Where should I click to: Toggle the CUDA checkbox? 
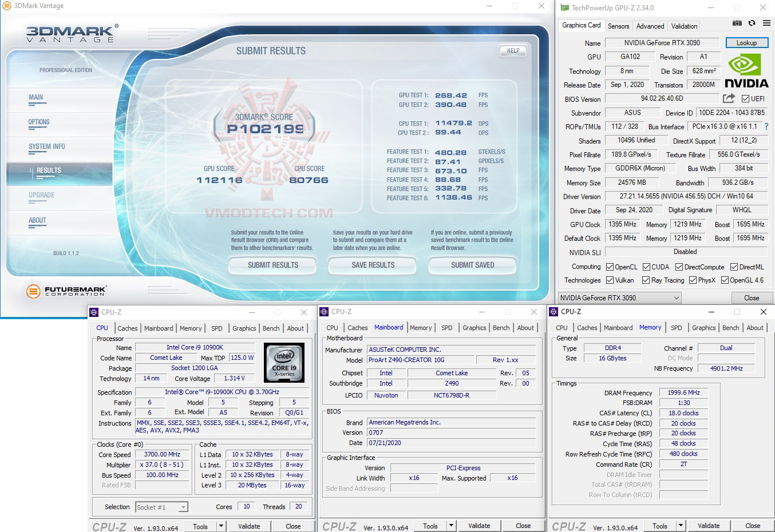646,267
